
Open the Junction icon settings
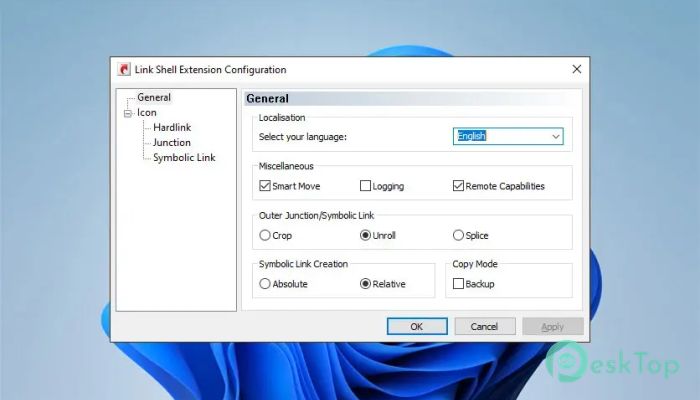pyautogui.click(x=172, y=143)
